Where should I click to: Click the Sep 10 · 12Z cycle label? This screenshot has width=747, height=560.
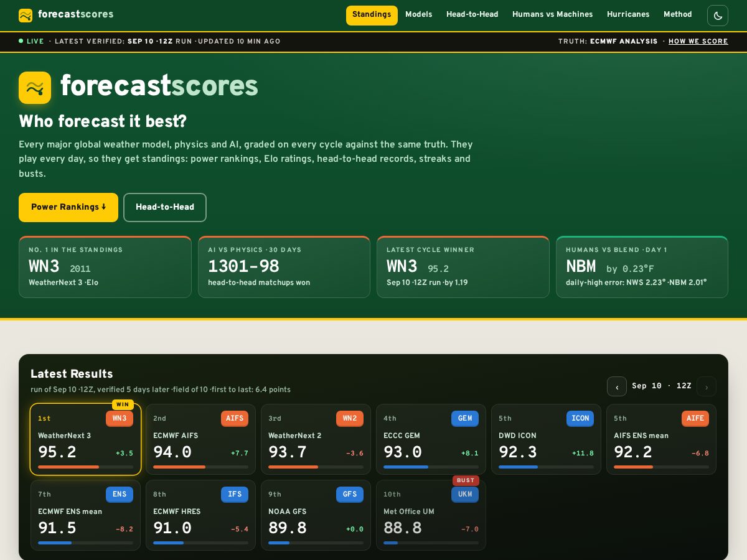tap(662, 386)
